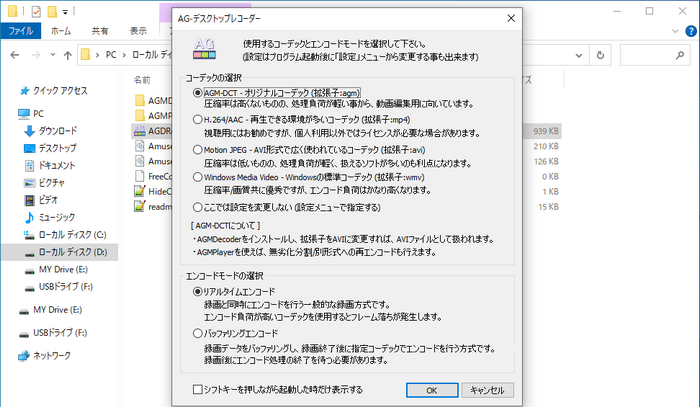The width and height of the screenshot is (700, 407).
Task: Click the キャンセル button
Action: [x=487, y=390]
